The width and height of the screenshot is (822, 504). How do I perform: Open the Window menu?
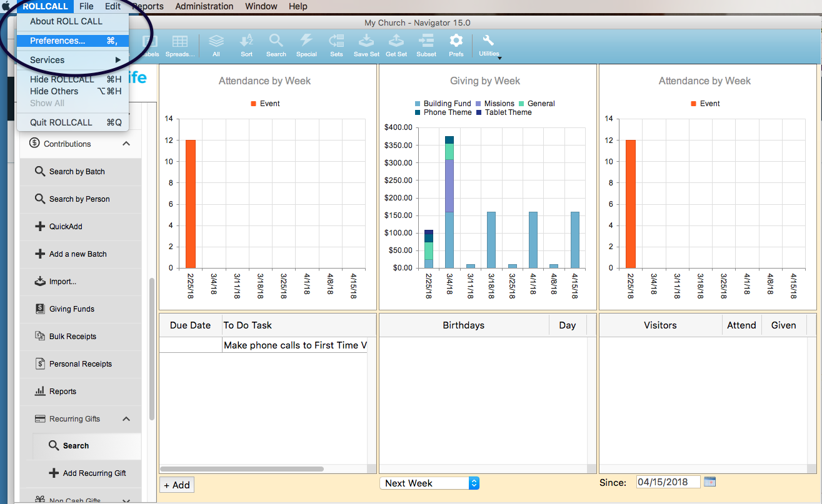point(261,6)
